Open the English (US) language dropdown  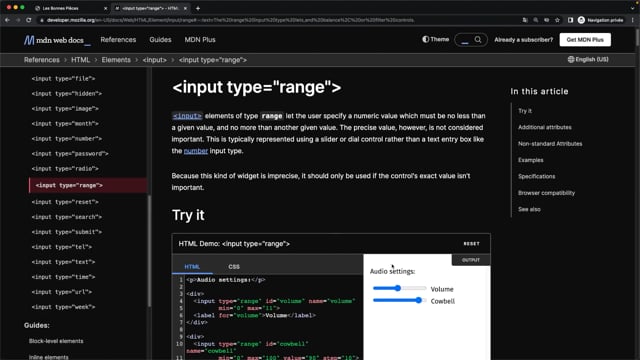(x=588, y=60)
